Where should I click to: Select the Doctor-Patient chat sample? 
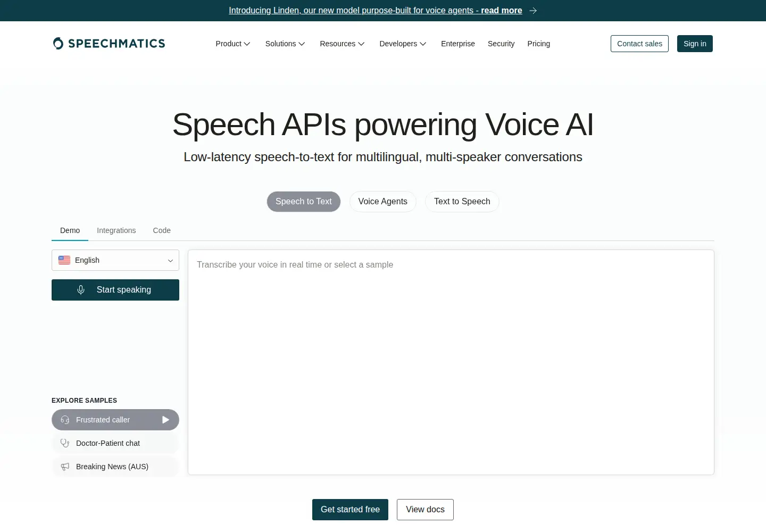pos(115,443)
